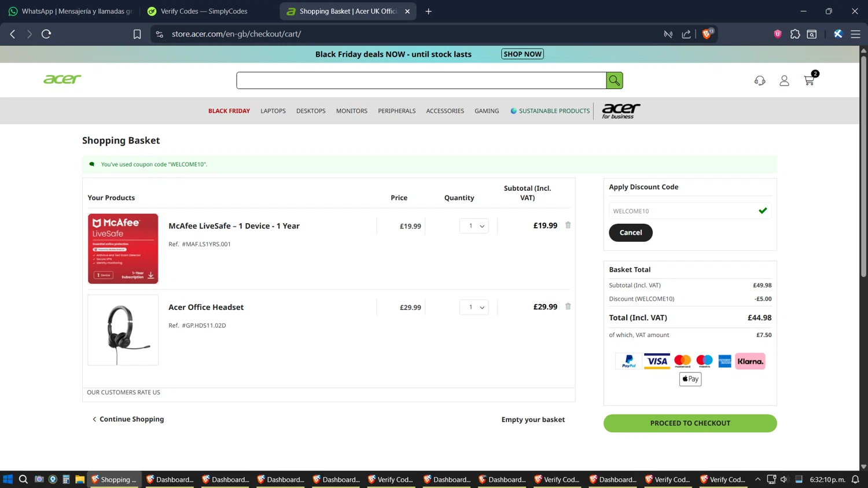Click the SHOP NOW banner button
Viewport: 868px width, 488px height.
point(523,54)
